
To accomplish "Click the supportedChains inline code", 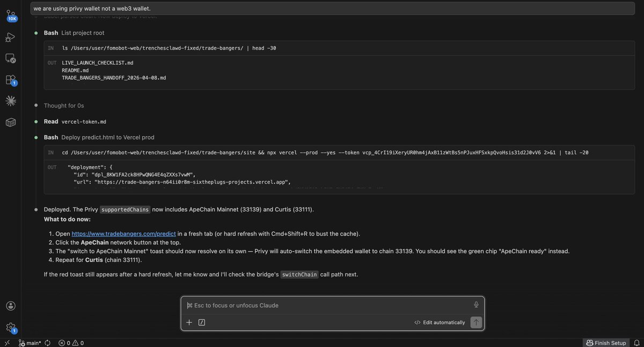I will click(x=125, y=210).
